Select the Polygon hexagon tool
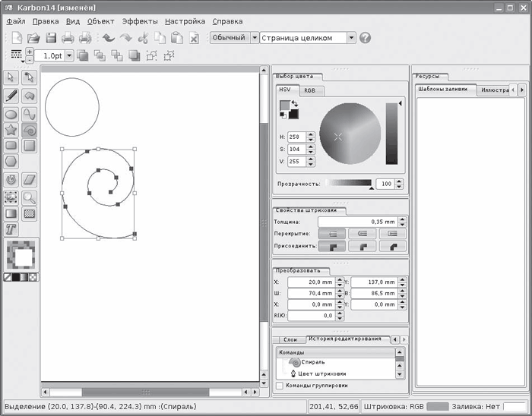532x416 pixels. coord(11,161)
